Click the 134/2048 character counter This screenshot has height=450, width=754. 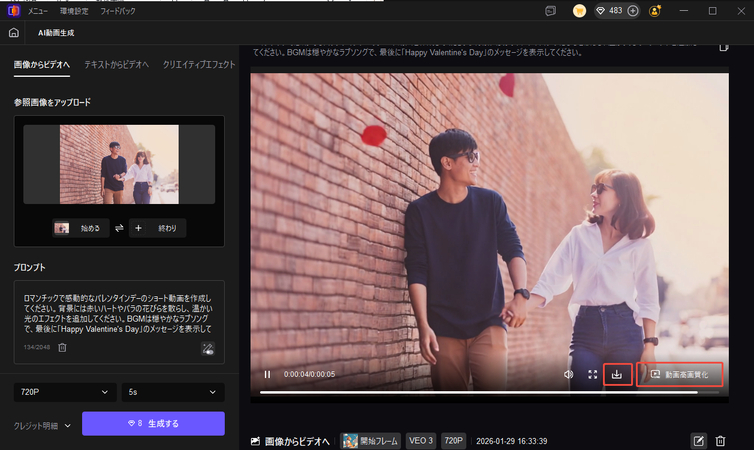37,347
